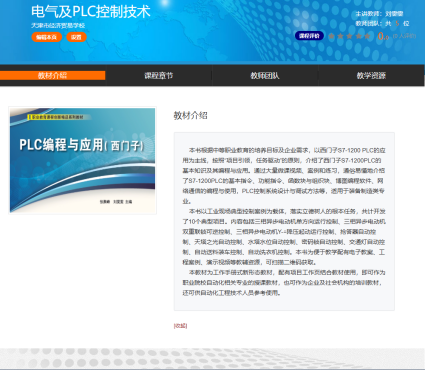This screenshot has height=371, width=425.
Task: Click the school name 天津市经济贸易学校
Action: tap(58, 25)
